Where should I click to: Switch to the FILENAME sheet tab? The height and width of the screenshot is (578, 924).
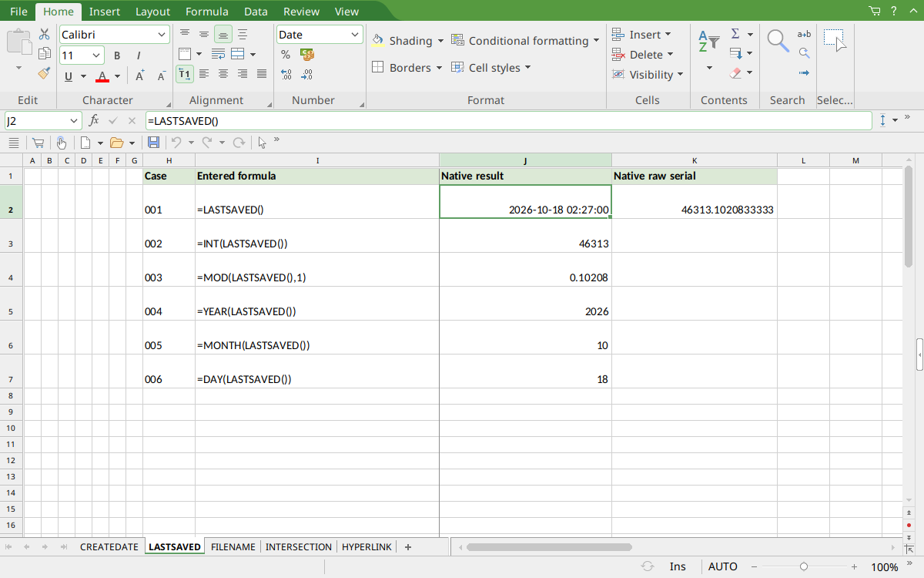tap(233, 547)
